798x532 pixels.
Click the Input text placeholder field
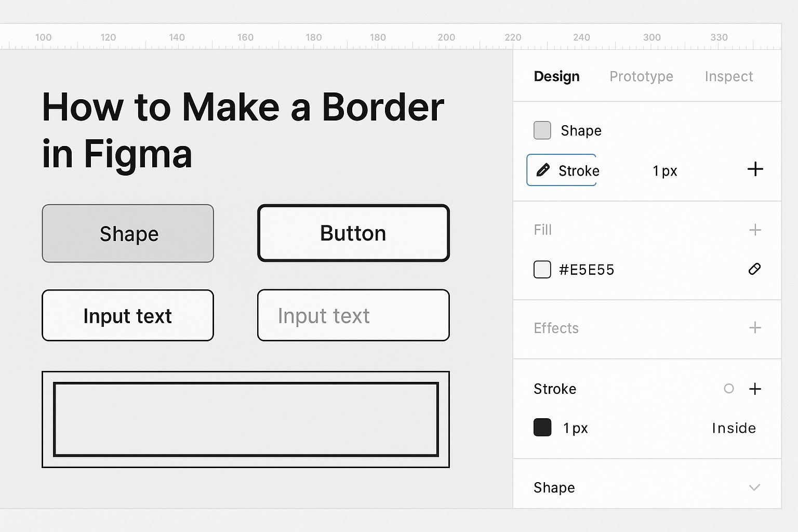coord(353,315)
